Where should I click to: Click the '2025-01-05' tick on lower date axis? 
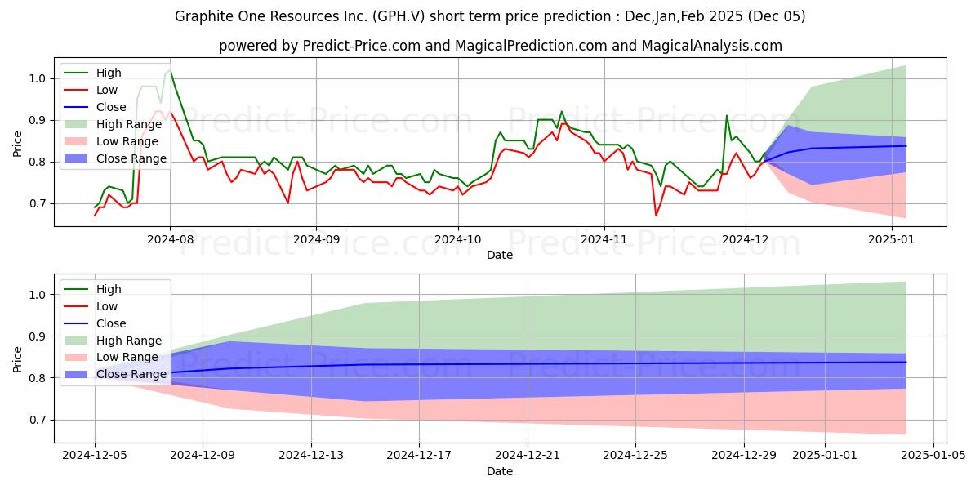coord(933,457)
